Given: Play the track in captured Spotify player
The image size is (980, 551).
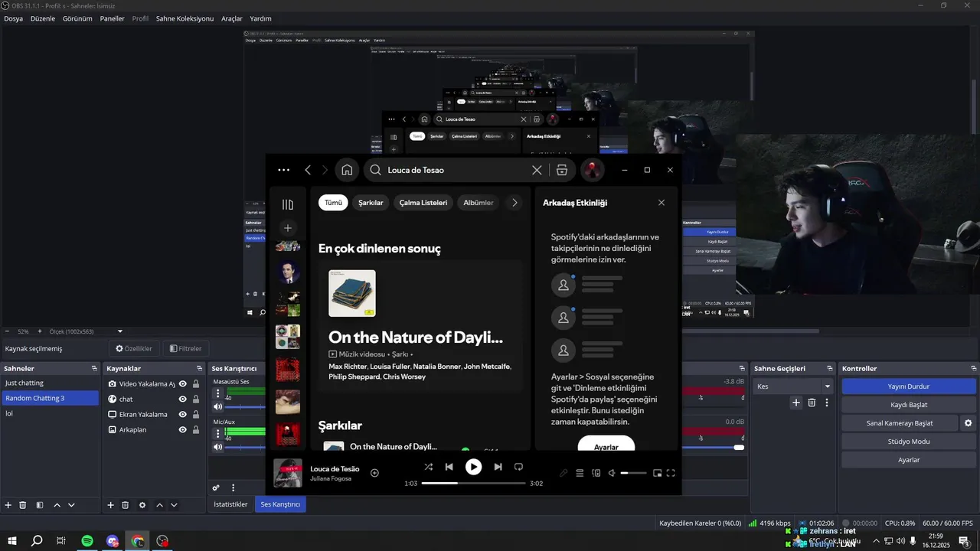Looking at the screenshot, I should pyautogui.click(x=473, y=467).
